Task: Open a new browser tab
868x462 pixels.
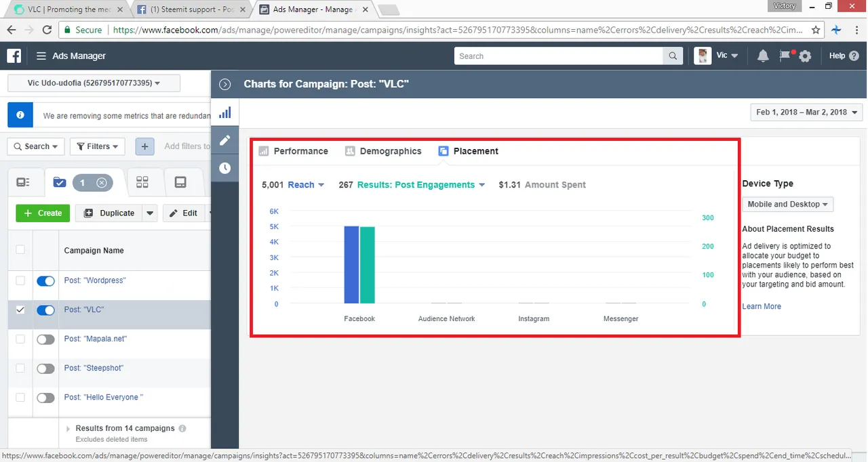Action: tap(389, 9)
